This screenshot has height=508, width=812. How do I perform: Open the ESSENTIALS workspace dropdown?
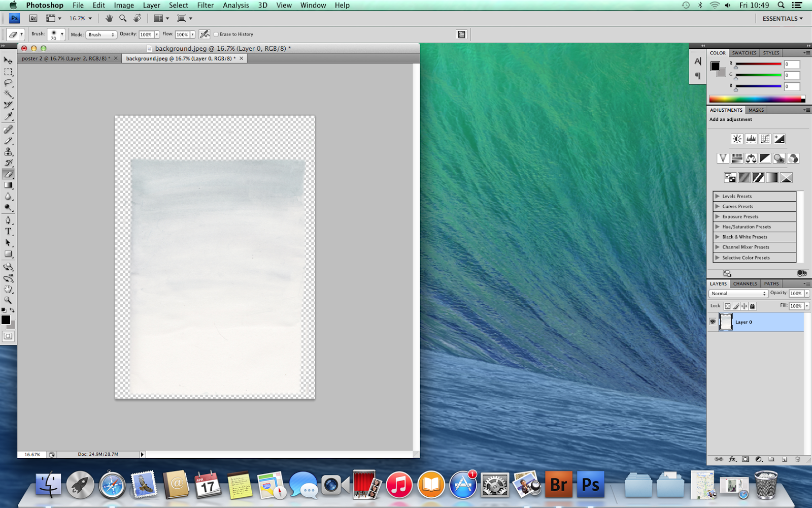[x=783, y=18]
